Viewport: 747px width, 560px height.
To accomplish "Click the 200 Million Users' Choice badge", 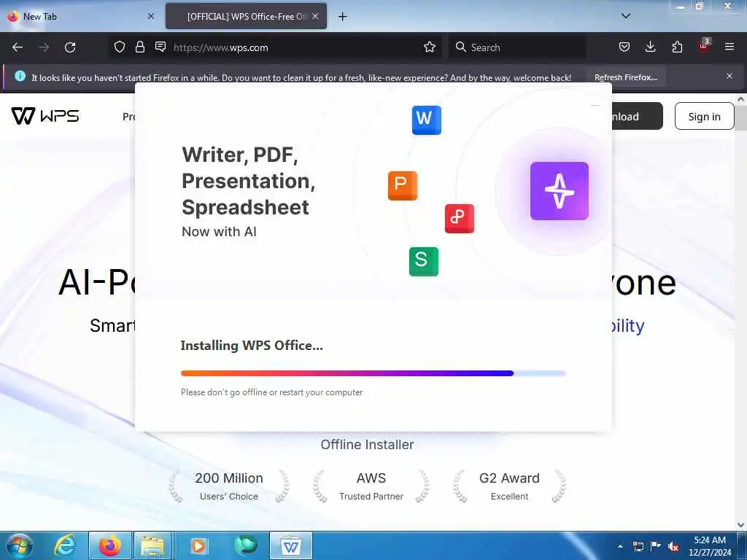I will point(229,486).
